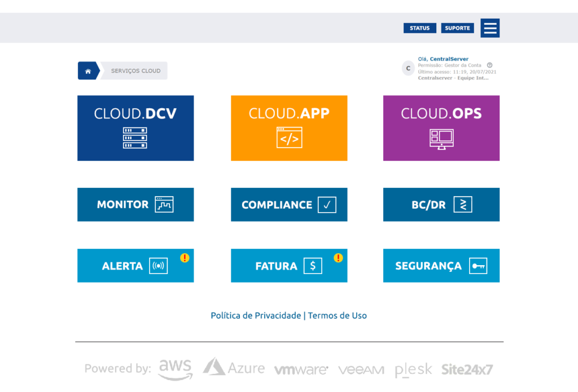Click the dollar sign icon on the FATURA tile
This screenshot has height=392, width=578.
click(312, 265)
